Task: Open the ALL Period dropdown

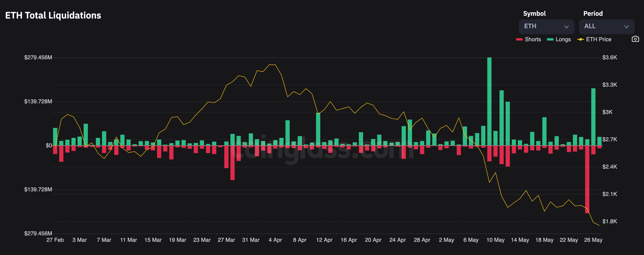Action: (606, 27)
